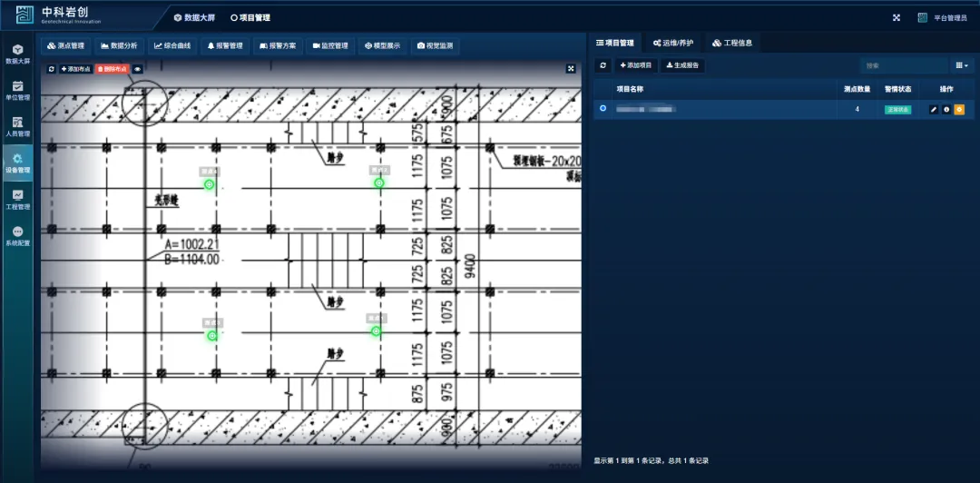Select the project row radio button
980x483 pixels.
(x=603, y=109)
